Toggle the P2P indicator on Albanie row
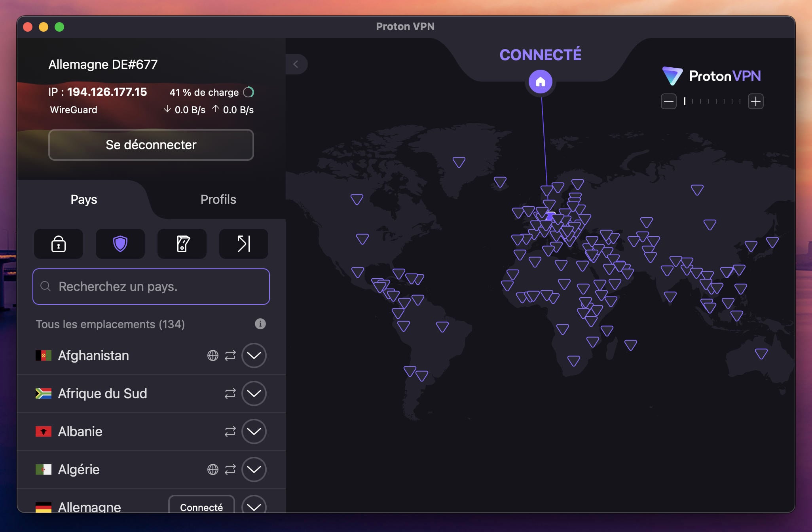The width and height of the screenshot is (812, 532). tap(230, 431)
